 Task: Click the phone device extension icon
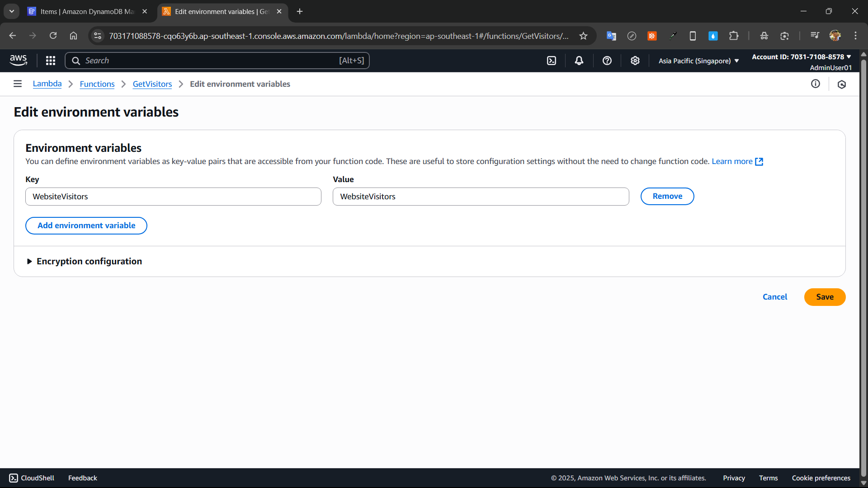click(x=693, y=36)
